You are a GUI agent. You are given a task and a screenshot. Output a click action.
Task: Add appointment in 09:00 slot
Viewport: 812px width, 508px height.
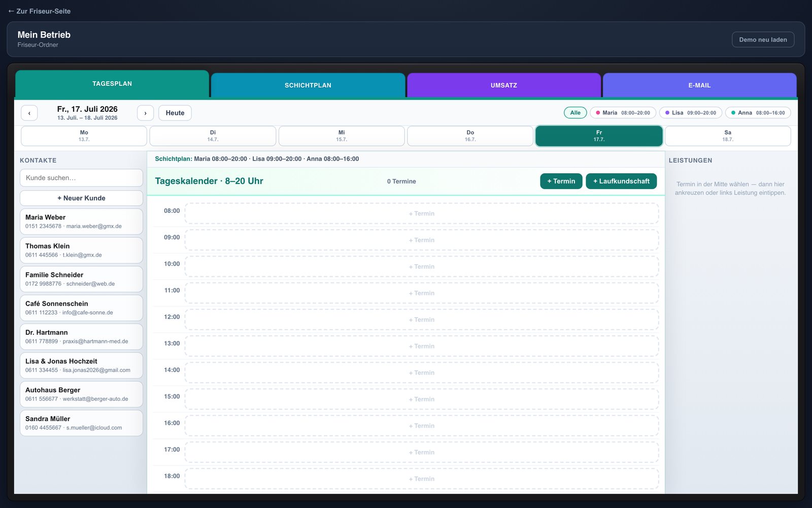coord(422,240)
